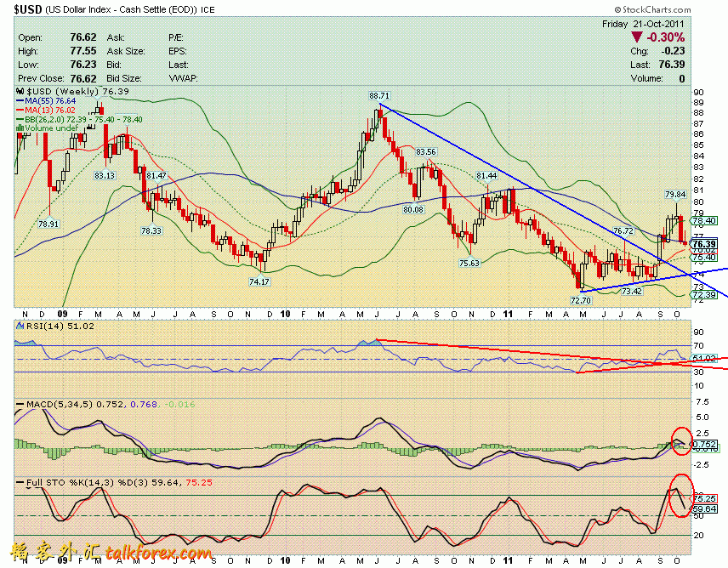Image resolution: width=728 pixels, height=568 pixels.
Task: Click the 78.91 price annotation
Action: coord(48,224)
